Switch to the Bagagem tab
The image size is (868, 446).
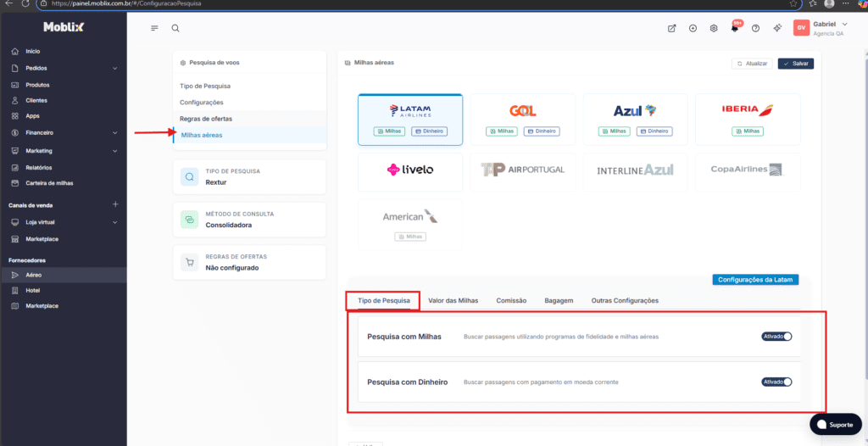click(559, 300)
